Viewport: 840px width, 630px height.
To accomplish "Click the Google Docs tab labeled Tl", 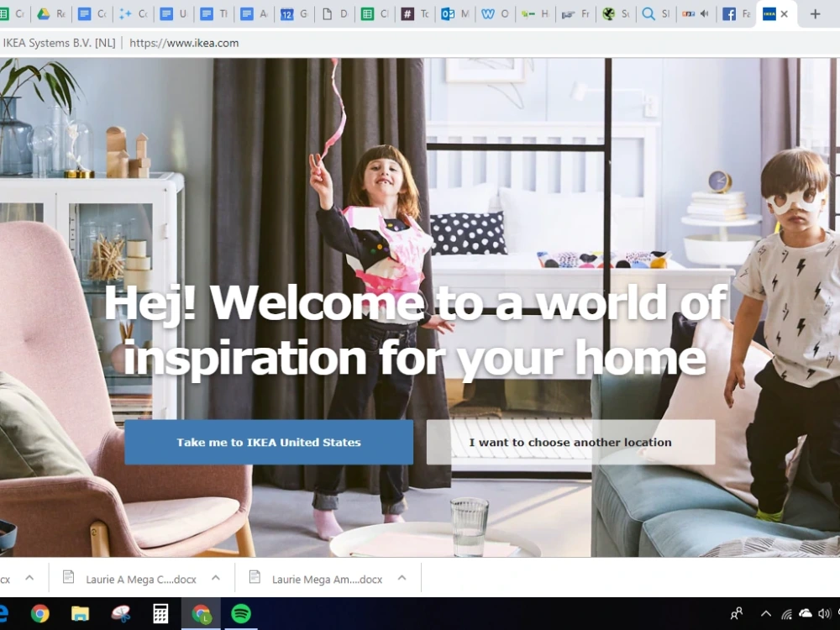I will [x=213, y=14].
